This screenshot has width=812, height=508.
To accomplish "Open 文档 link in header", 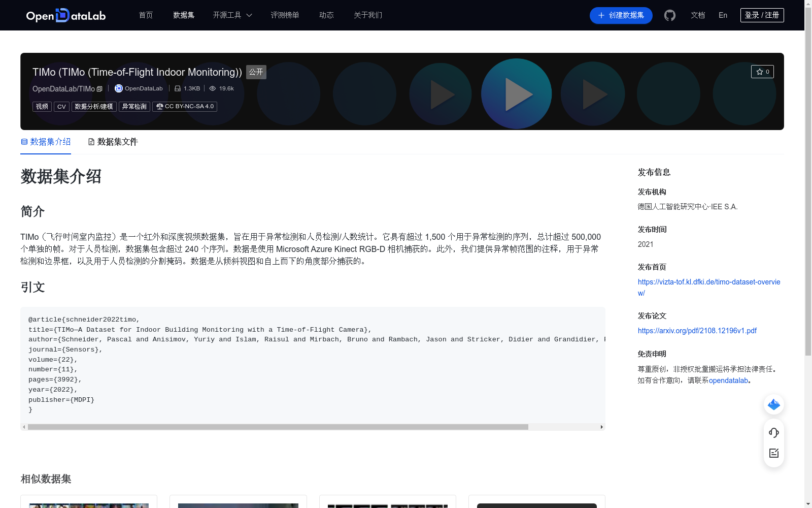I will (x=698, y=15).
